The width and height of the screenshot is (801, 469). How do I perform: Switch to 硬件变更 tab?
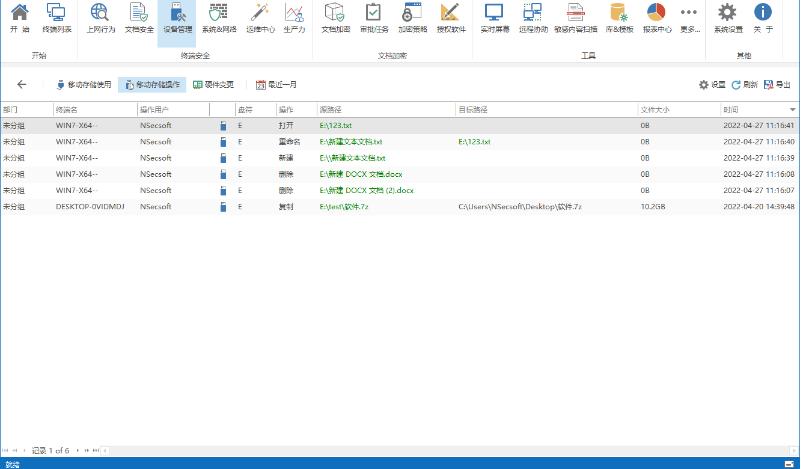coord(213,85)
